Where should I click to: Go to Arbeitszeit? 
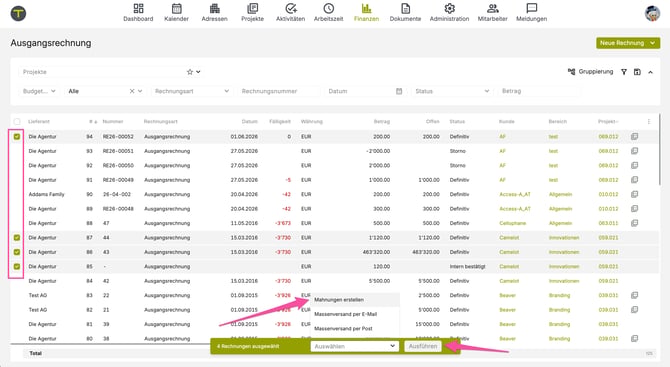click(x=329, y=12)
